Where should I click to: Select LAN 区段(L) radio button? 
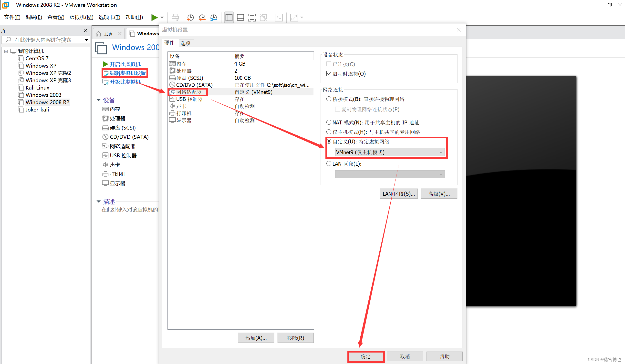[x=329, y=163]
